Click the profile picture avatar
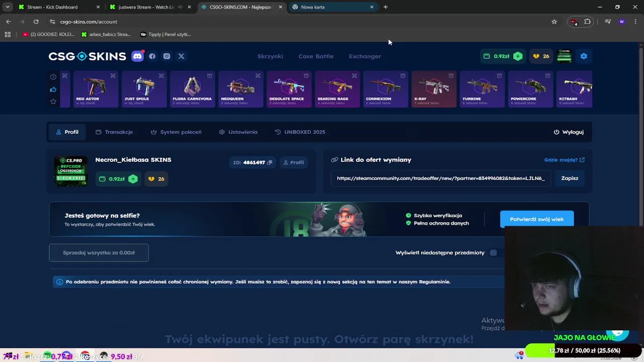The image size is (644, 362). coord(70,171)
